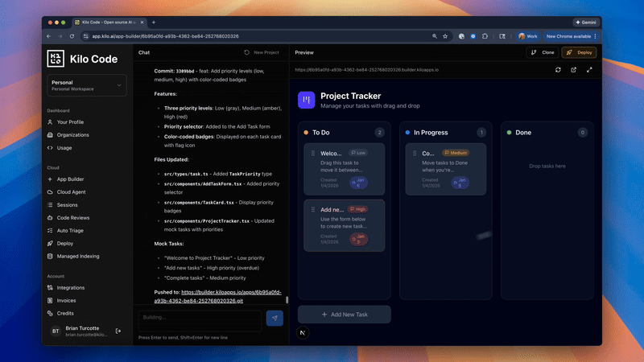This screenshot has width=644, height=362.
Task: Click the preview URL text
Action: pos(366,70)
